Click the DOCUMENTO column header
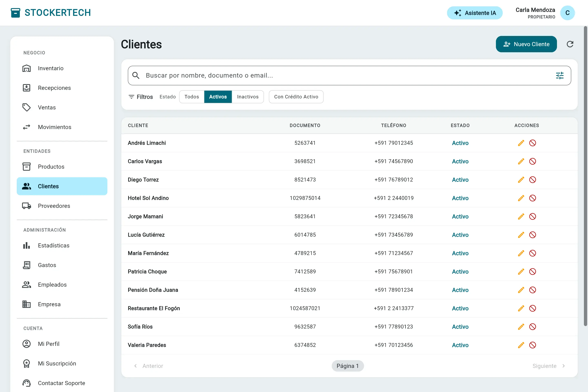This screenshot has width=588, height=392. (305, 126)
